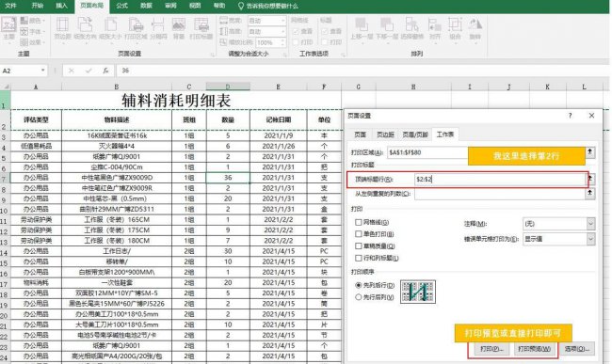Click the 辅料消耗明细表 title cell
This screenshot has width=612, height=364.
176,101
